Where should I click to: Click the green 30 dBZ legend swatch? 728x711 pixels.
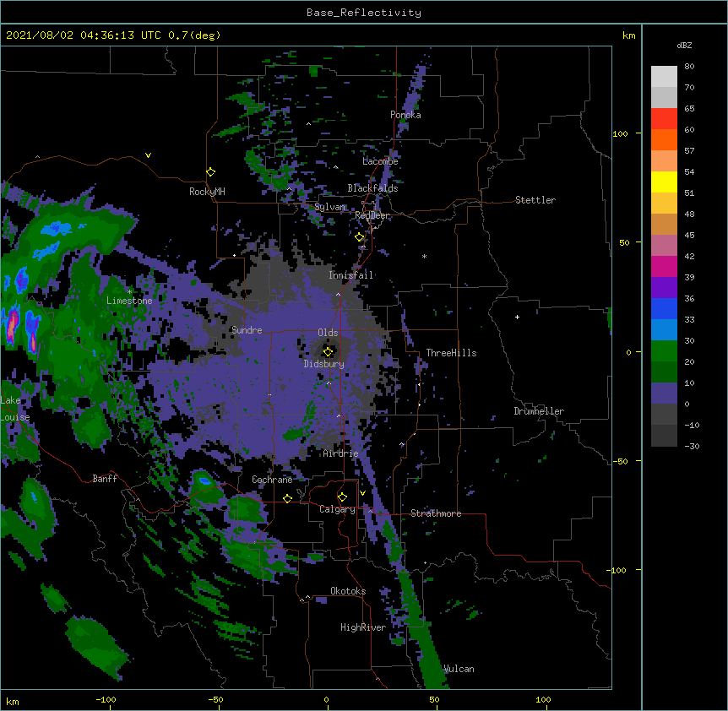pos(664,351)
